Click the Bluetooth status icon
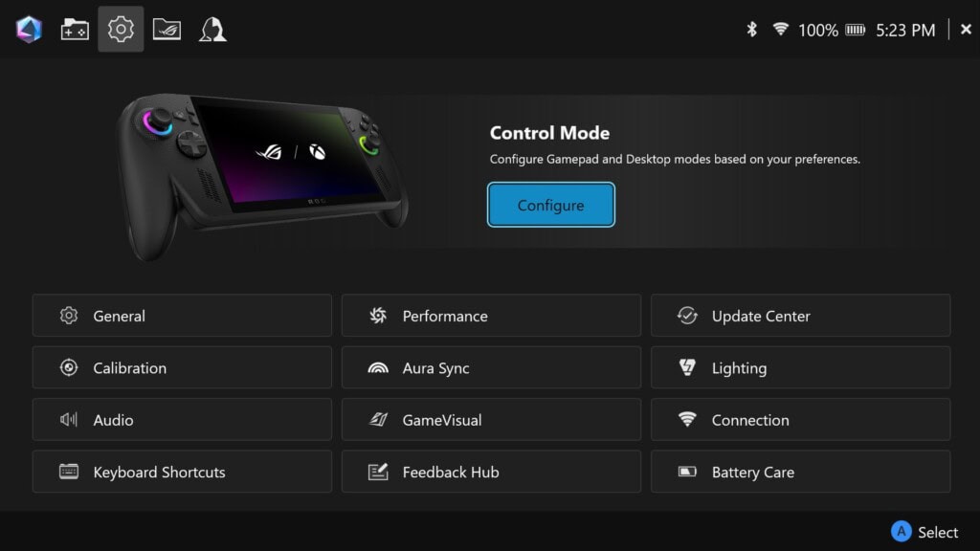 point(752,30)
